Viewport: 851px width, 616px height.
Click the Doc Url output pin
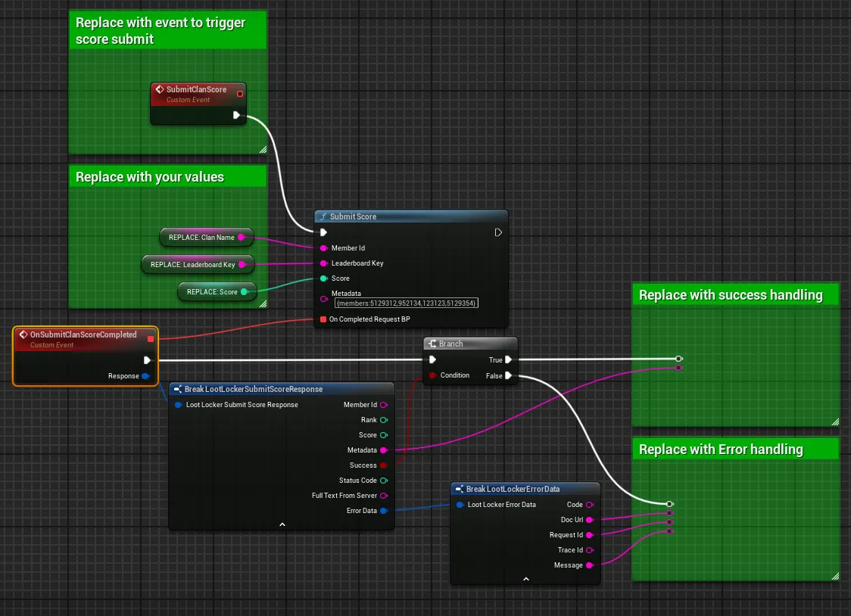(590, 519)
